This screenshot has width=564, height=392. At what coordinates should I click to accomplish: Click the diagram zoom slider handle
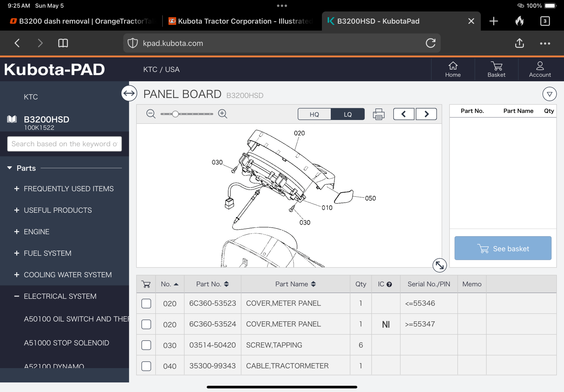pos(175,114)
